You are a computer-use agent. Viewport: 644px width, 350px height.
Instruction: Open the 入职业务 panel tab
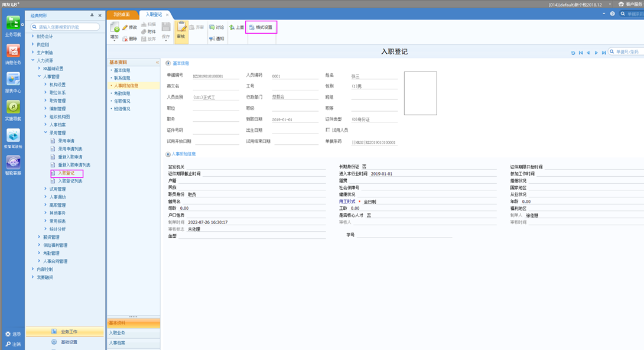134,333
